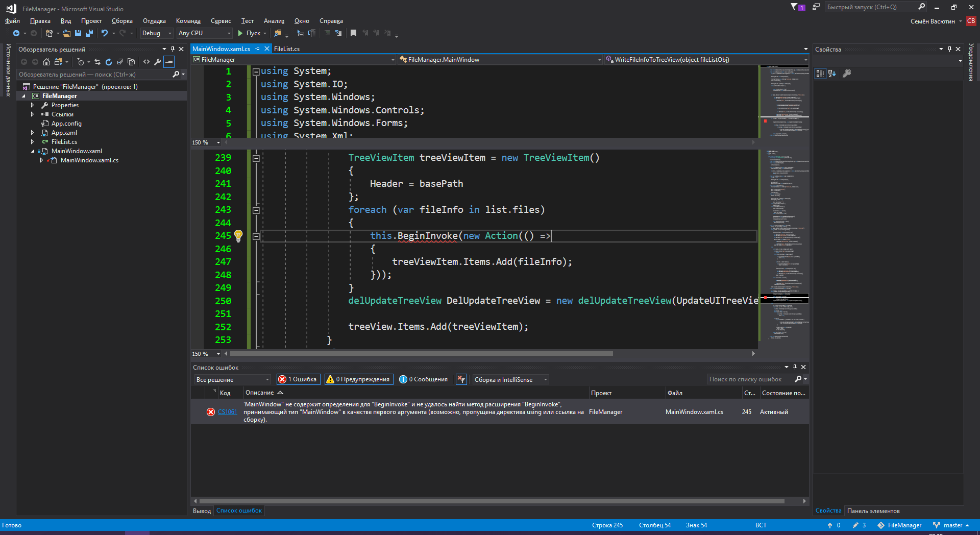The height and width of the screenshot is (535, 980).
Task: Click the IntelliSense error filter icon
Action: tap(461, 379)
